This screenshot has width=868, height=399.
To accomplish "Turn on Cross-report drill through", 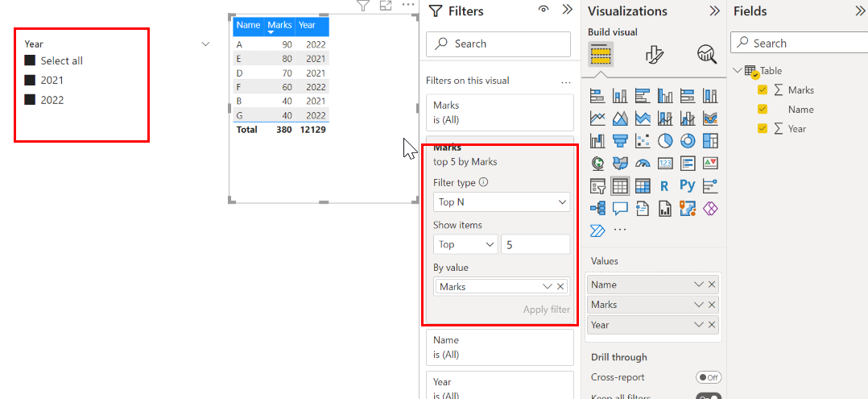I will pyautogui.click(x=709, y=377).
